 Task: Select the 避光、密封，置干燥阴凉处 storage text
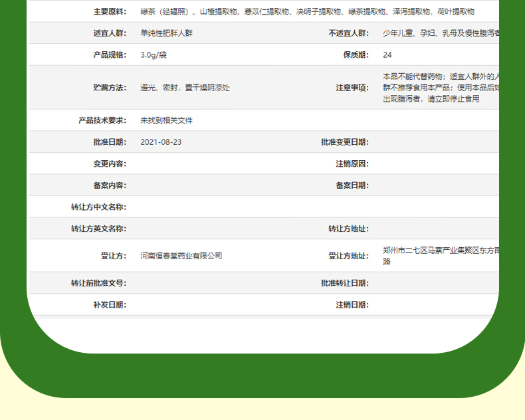[185, 88]
